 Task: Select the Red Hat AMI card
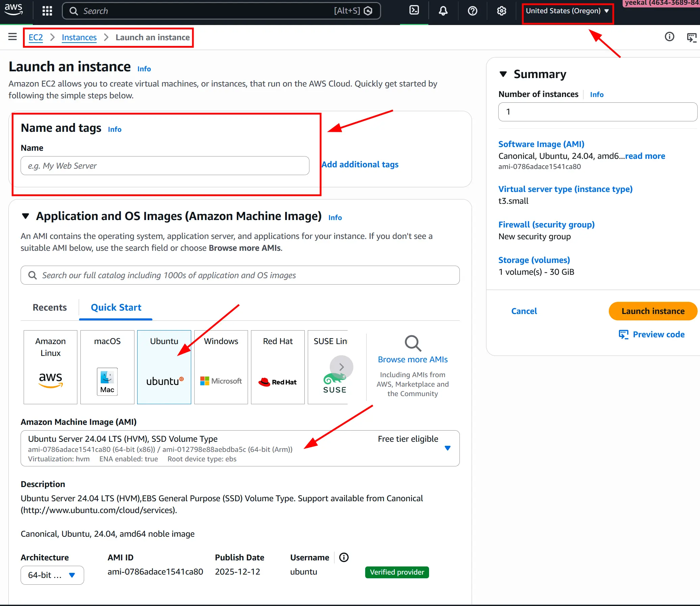(x=277, y=367)
